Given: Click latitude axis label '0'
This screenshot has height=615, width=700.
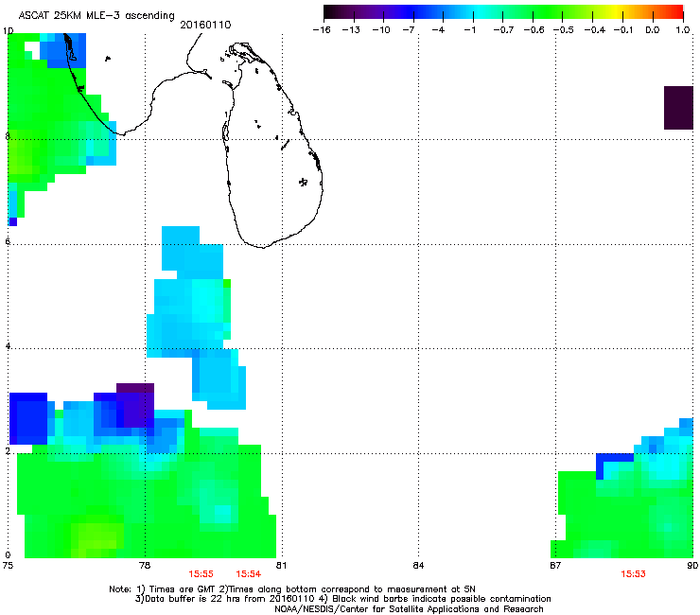Looking at the screenshot, I should click(8, 555).
